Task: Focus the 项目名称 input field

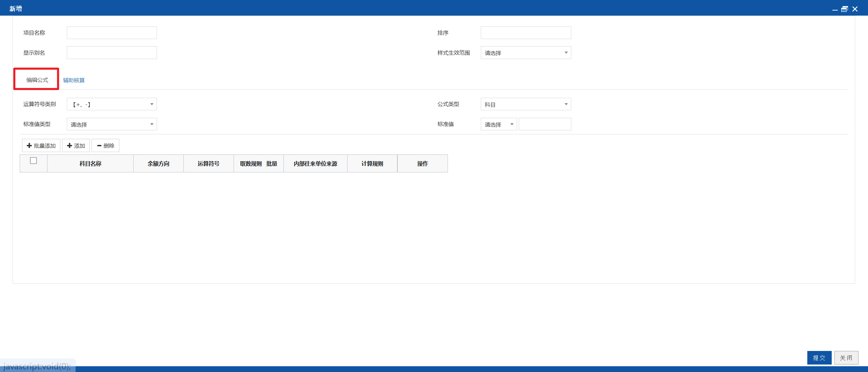Action: [x=112, y=33]
